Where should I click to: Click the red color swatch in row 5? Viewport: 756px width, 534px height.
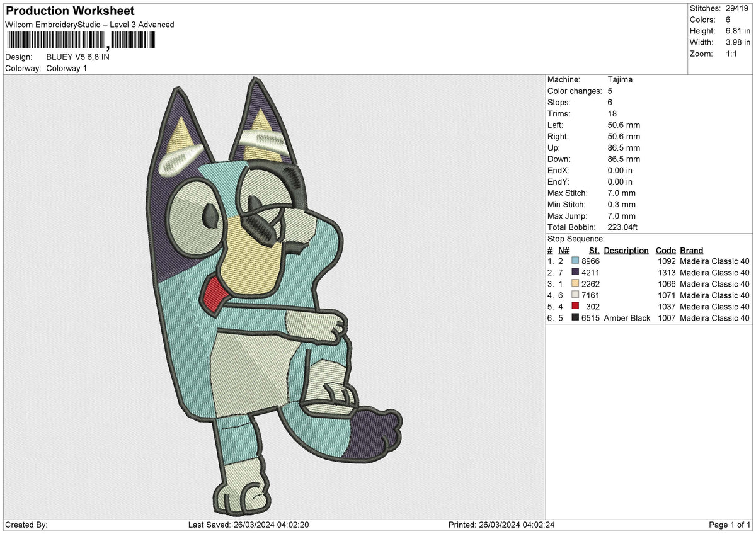click(x=576, y=307)
